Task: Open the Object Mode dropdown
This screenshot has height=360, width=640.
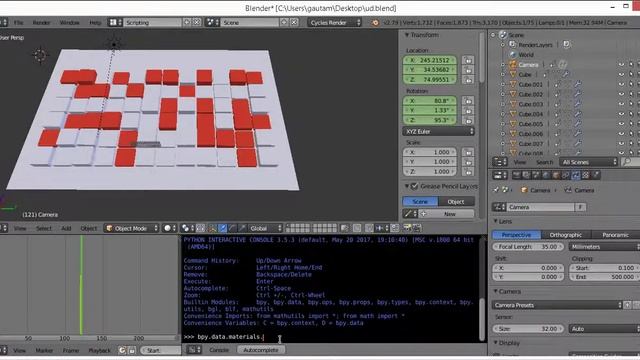Action: click(x=131, y=228)
